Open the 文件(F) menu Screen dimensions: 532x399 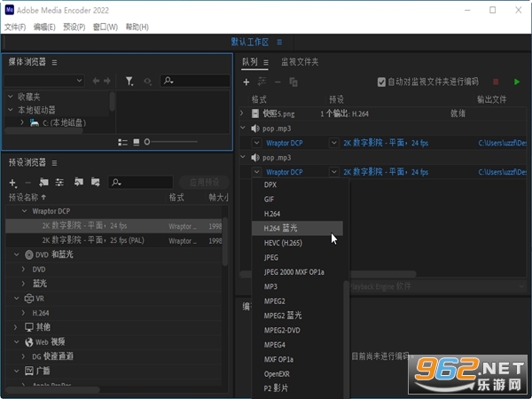point(15,27)
